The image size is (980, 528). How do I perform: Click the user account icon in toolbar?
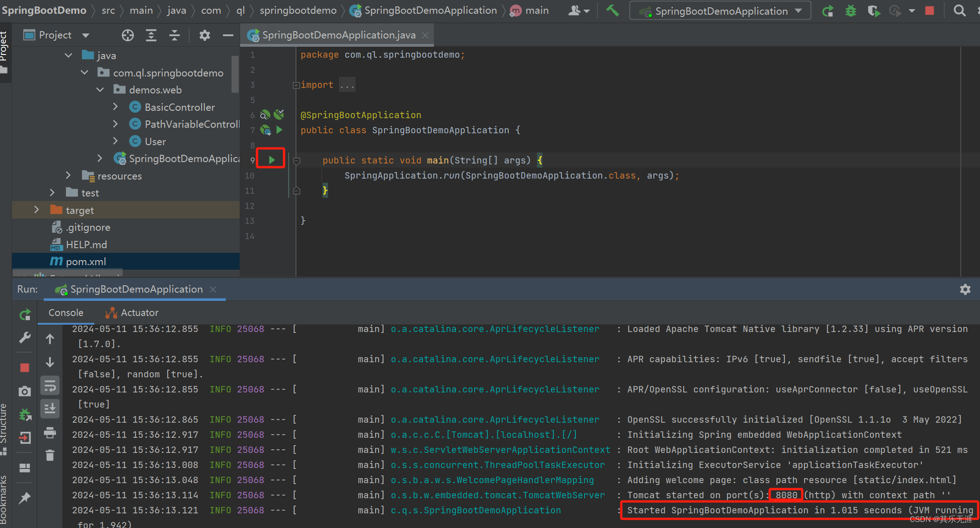coord(579,11)
